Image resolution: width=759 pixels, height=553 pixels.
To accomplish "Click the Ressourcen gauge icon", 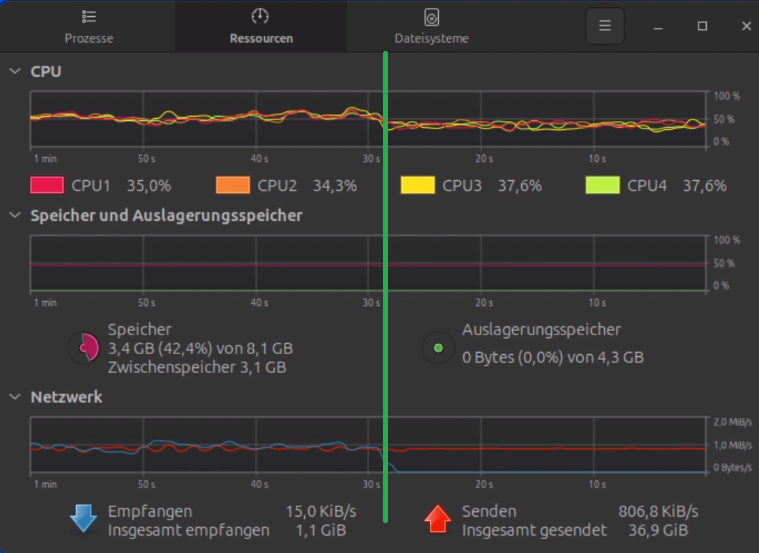I will click(x=261, y=17).
